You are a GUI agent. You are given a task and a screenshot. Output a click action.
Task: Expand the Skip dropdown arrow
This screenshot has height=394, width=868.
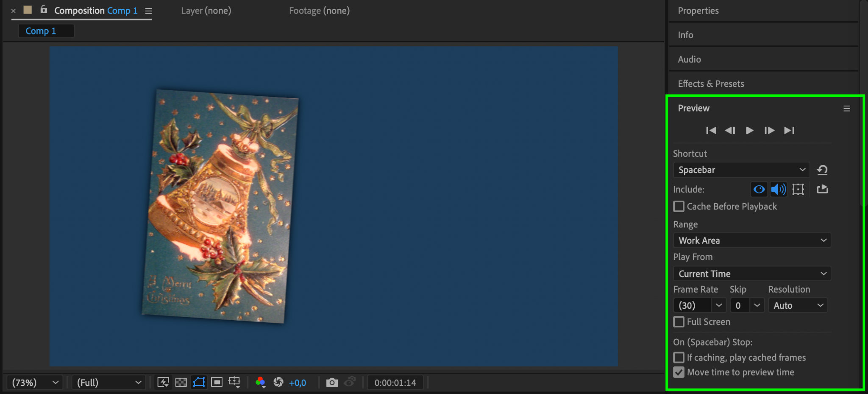757,305
